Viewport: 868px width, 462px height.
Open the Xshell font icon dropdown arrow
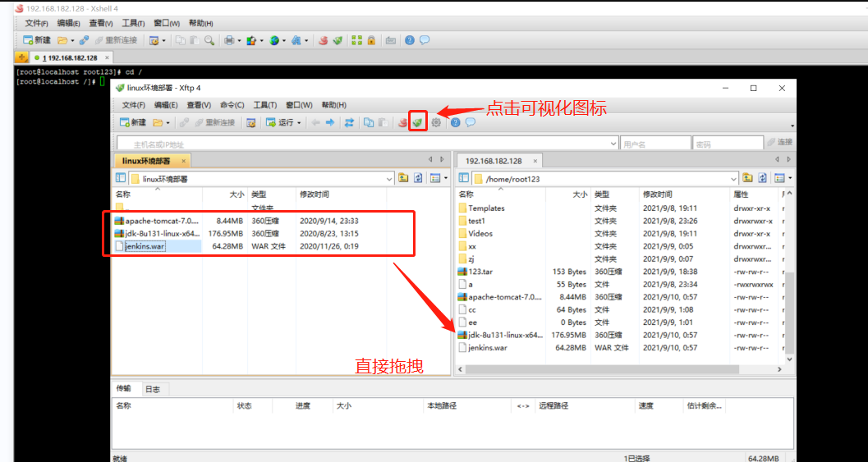[306, 41]
